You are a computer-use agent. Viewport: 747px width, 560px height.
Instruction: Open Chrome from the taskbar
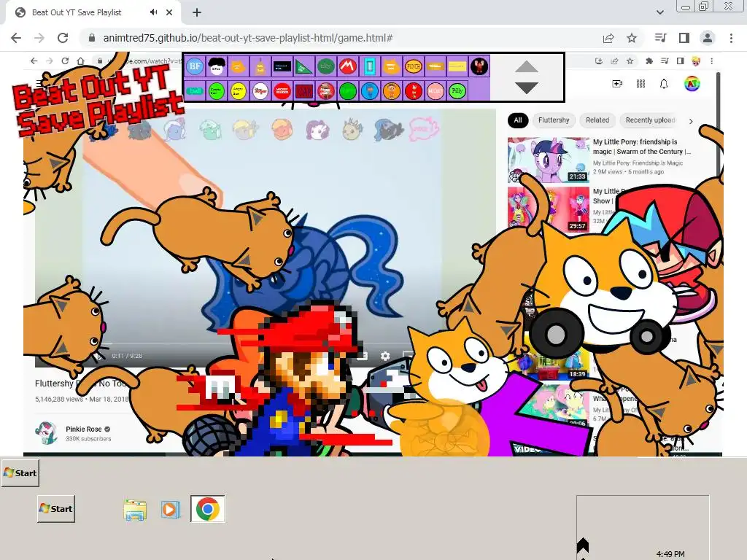coord(208,509)
